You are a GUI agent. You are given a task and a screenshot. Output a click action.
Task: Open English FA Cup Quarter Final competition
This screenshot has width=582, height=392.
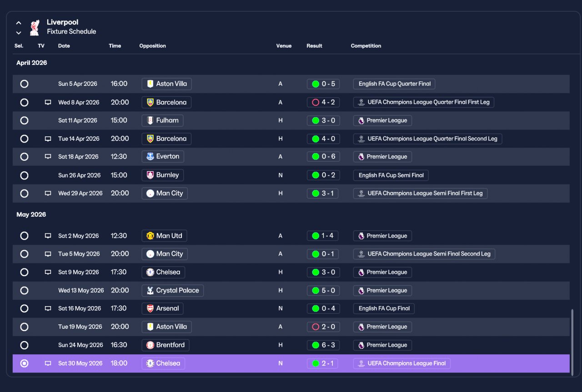coord(394,84)
